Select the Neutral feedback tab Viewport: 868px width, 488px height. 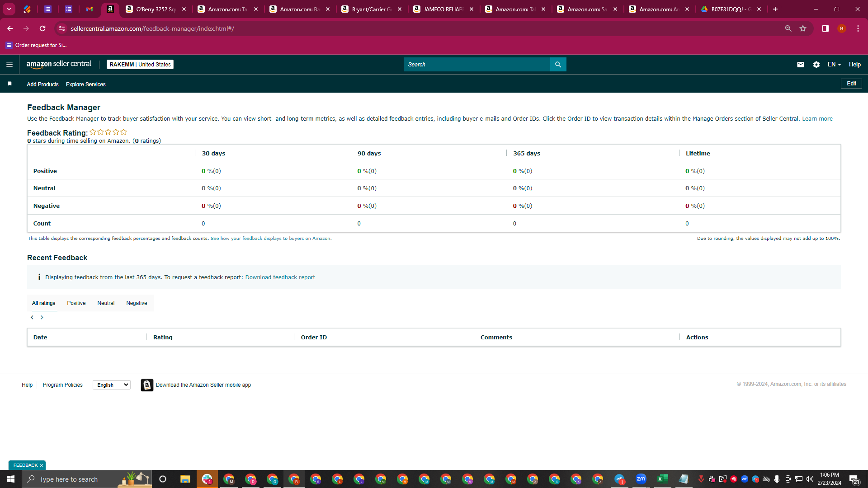point(106,303)
